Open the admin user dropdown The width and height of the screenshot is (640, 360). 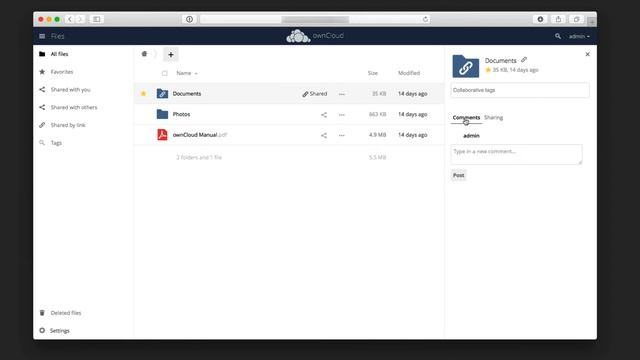(x=579, y=36)
